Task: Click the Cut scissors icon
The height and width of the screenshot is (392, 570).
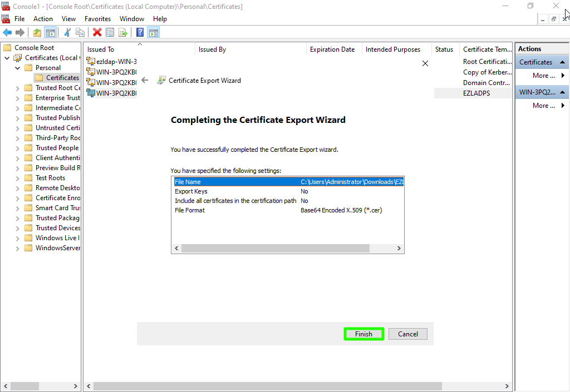Action: click(x=67, y=33)
